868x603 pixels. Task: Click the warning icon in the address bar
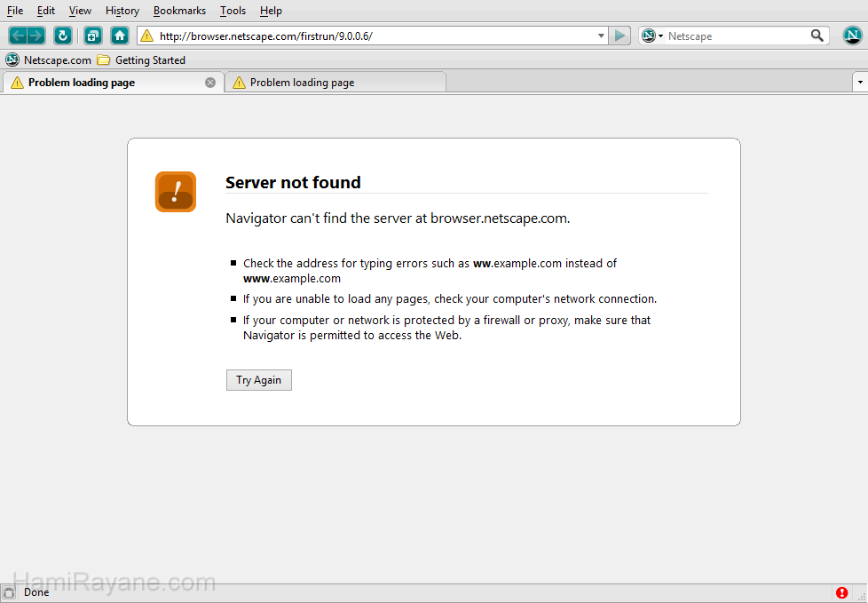[x=146, y=36]
